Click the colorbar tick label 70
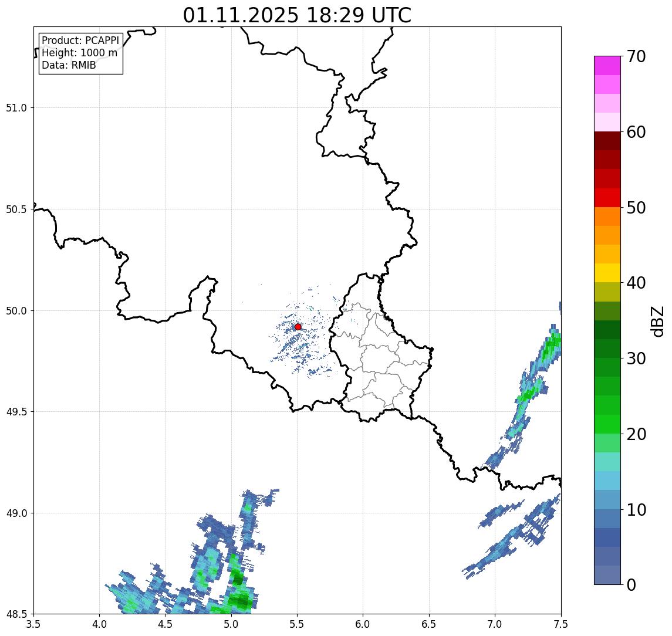The image size is (672, 636). pos(636,56)
